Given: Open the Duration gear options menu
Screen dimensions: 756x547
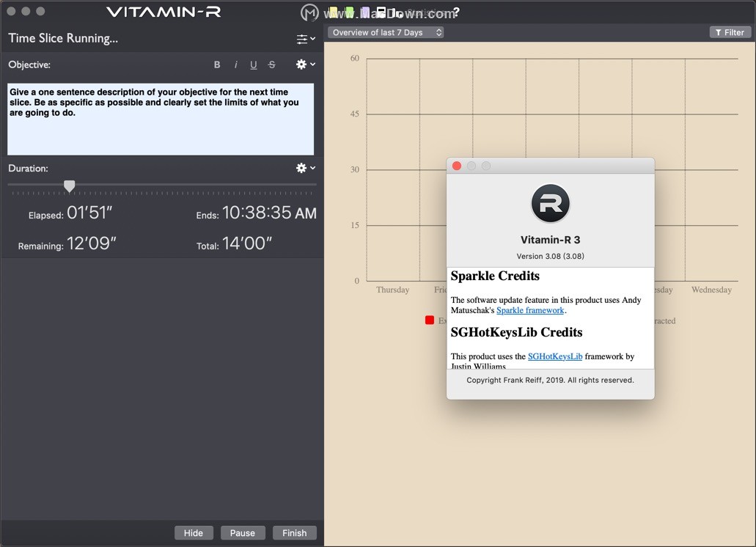Looking at the screenshot, I should [306, 168].
